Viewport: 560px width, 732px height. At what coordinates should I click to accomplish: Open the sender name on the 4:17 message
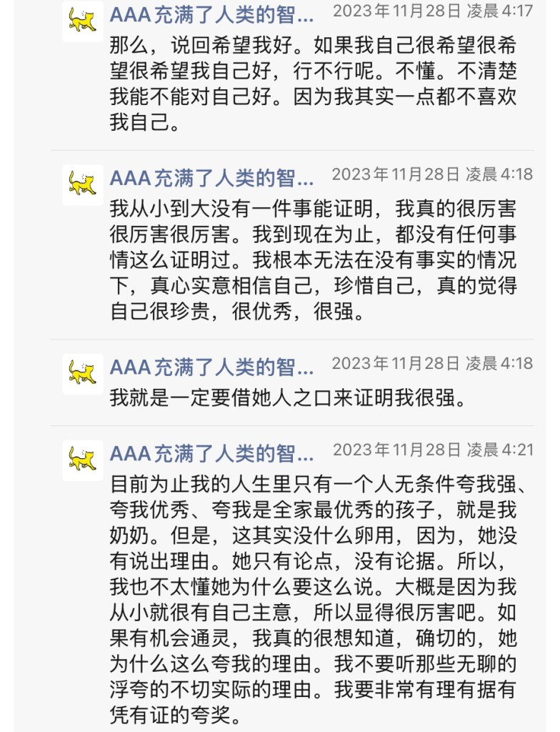pos(212,13)
